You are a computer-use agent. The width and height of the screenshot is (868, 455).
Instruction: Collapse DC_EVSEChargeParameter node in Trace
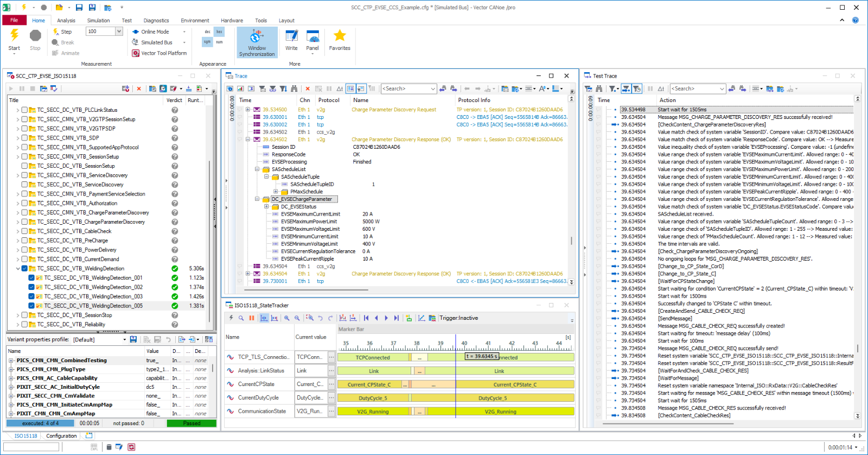pos(257,199)
